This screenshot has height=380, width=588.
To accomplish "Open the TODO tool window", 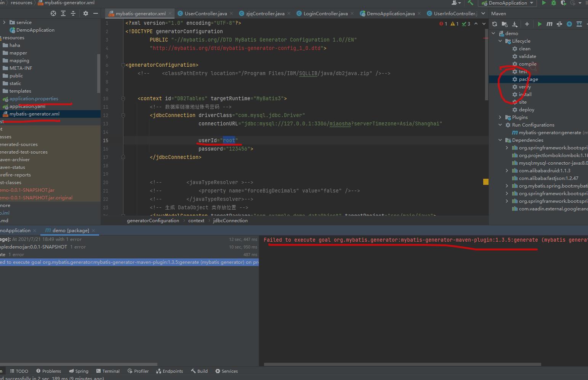I will pyautogui.click(x=19, y=371).
